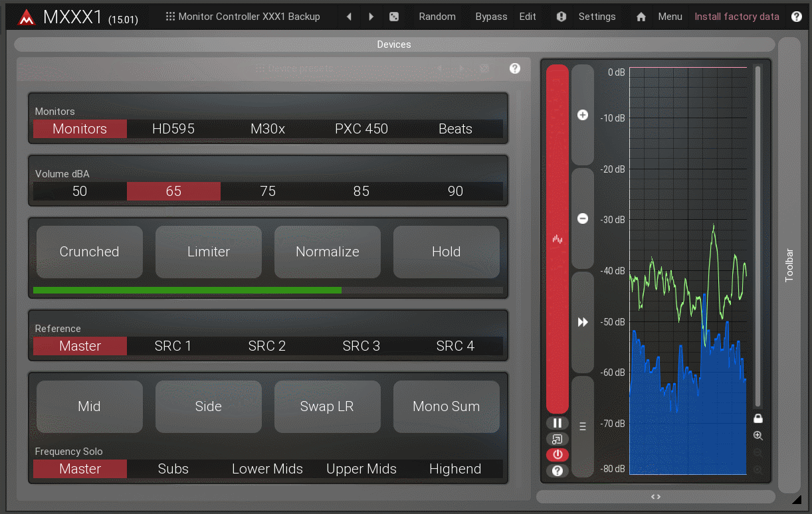Expand the vertical Toolbar panel

[789, 265]
